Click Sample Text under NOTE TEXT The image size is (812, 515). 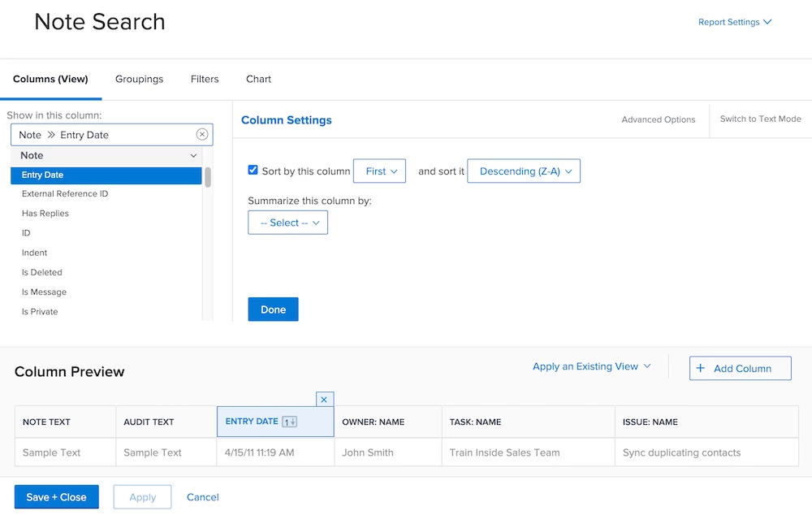[x=65, y=452]
